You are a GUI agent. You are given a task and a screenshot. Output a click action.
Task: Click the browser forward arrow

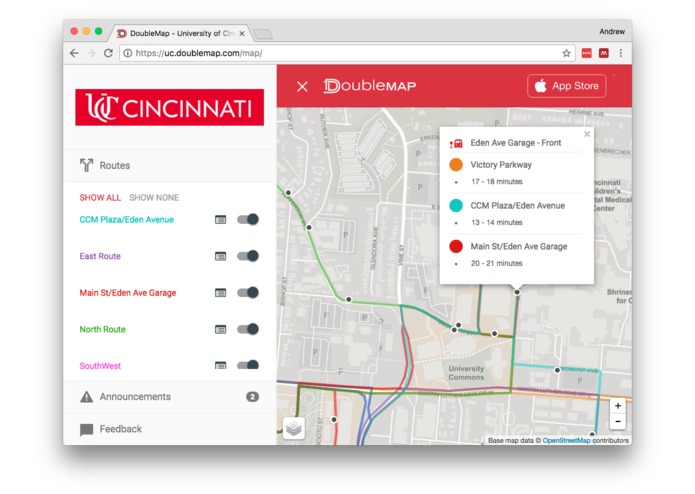click(91, 53)
